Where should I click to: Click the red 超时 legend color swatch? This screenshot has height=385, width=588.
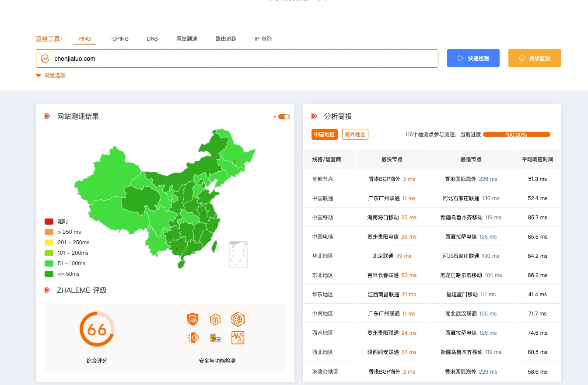pos(49,222)
